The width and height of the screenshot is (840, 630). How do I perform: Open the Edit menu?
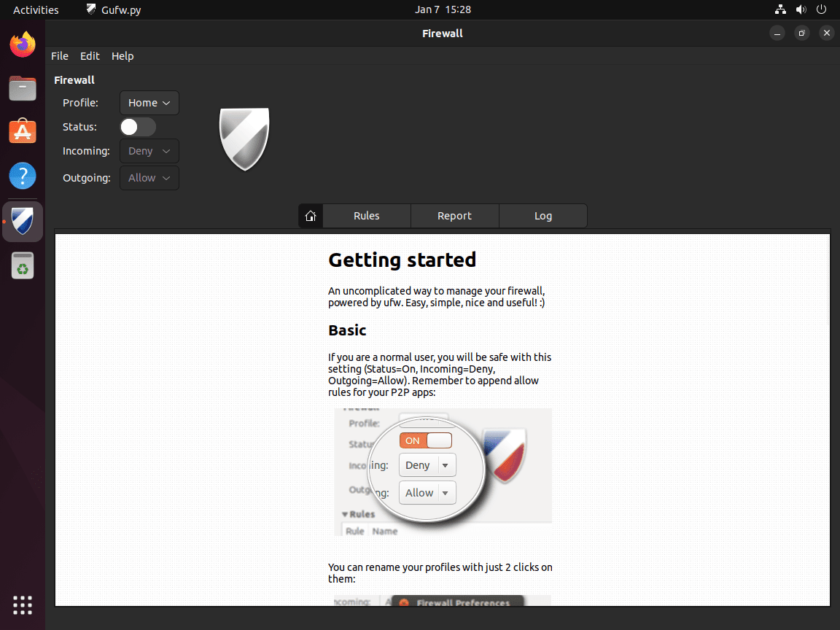[90, 55]
